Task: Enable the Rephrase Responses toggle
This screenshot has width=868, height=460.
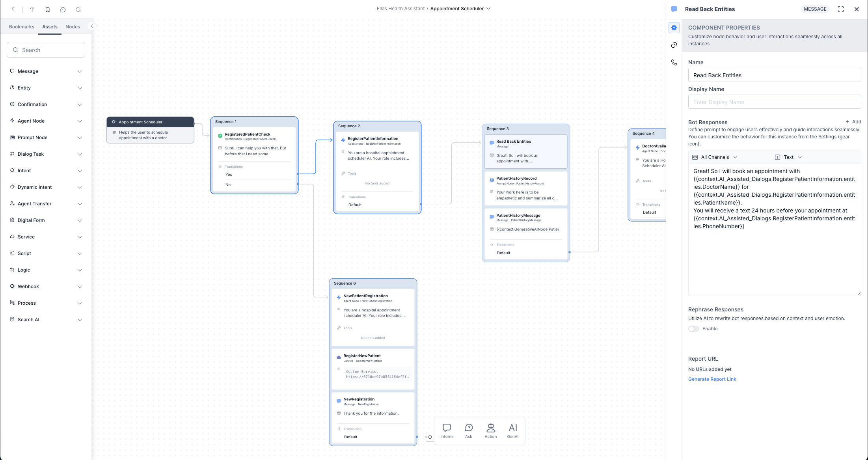Action: tap(694, 329)
